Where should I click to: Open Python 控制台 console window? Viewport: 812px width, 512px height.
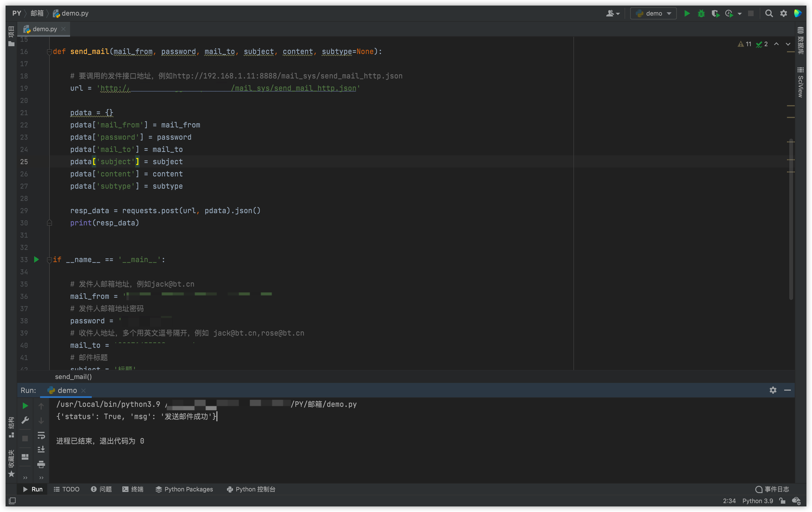click(251, 489)
